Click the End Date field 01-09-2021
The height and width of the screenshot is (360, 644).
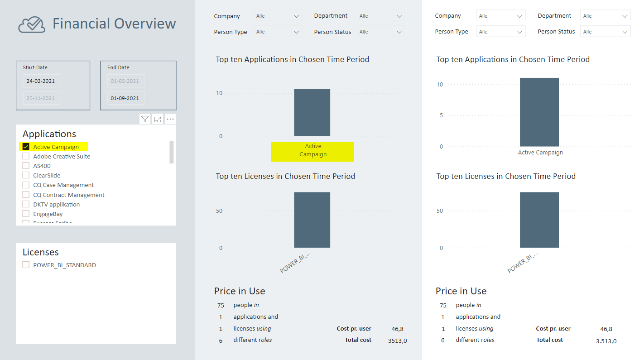pyautogui.click(x=125, y=98)
